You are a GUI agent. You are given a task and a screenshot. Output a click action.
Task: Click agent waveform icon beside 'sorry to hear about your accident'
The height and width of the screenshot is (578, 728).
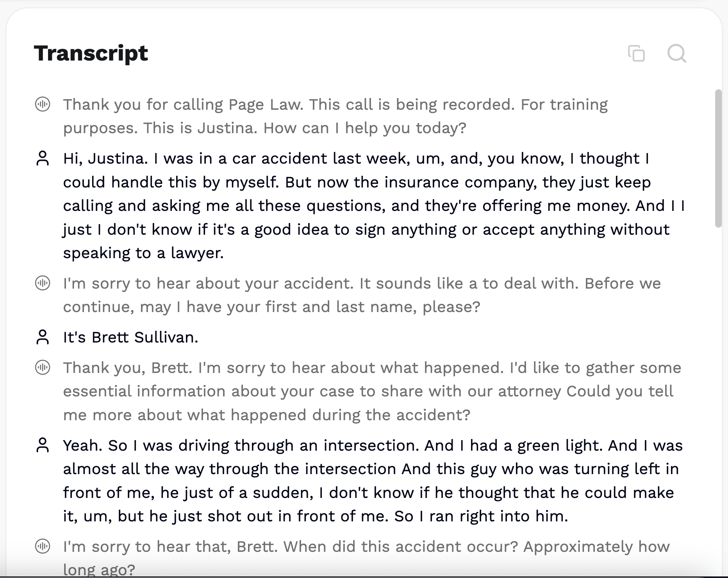coord(43,283)
